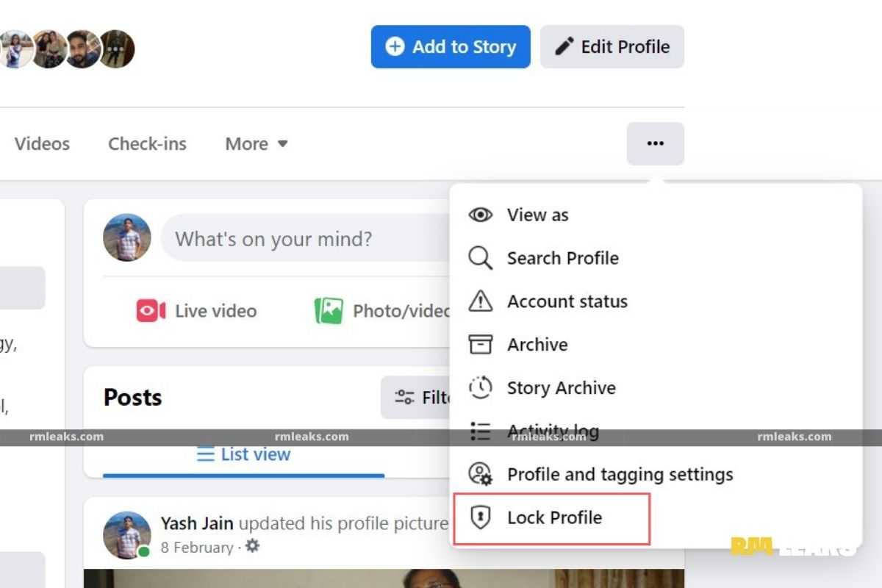
Task: Open the Check-ins tab
Action: tap(147, 143)
